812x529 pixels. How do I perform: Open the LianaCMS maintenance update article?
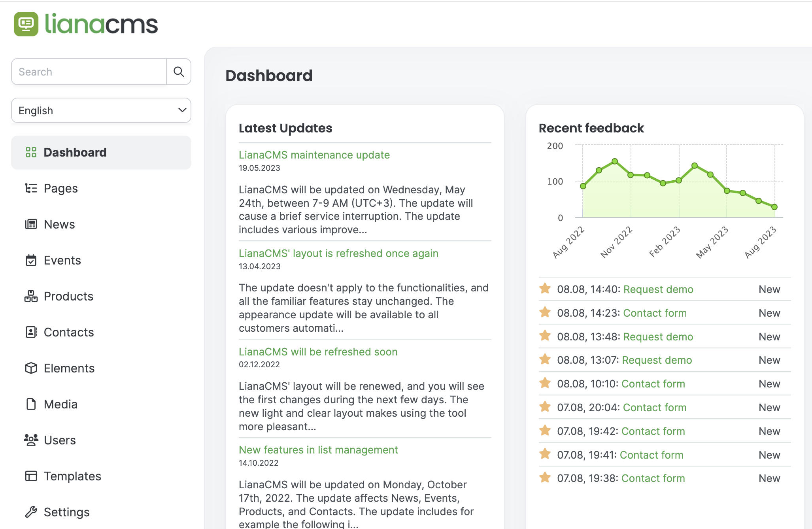[314, 155]
